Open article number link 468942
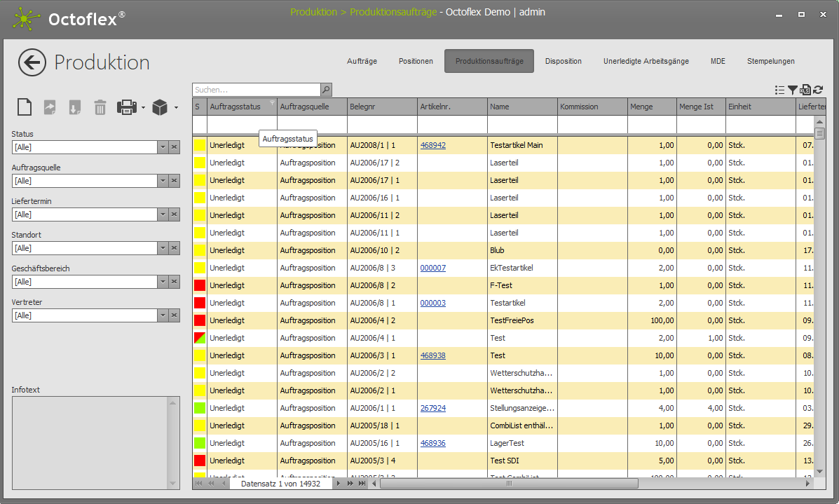This screenshot has width=839, height=504. pyautogui.click(x=432, y=145)
